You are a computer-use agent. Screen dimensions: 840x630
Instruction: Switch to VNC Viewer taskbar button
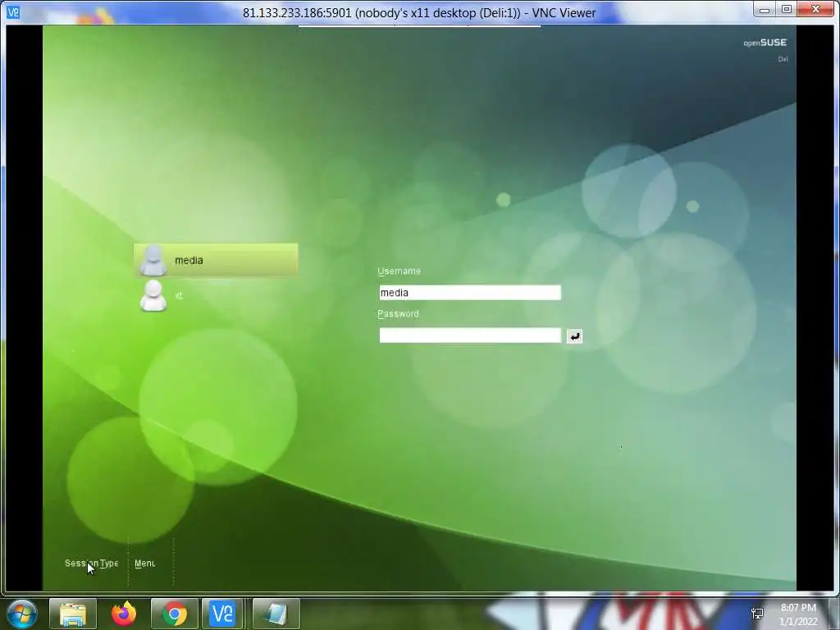click(223, 614)
